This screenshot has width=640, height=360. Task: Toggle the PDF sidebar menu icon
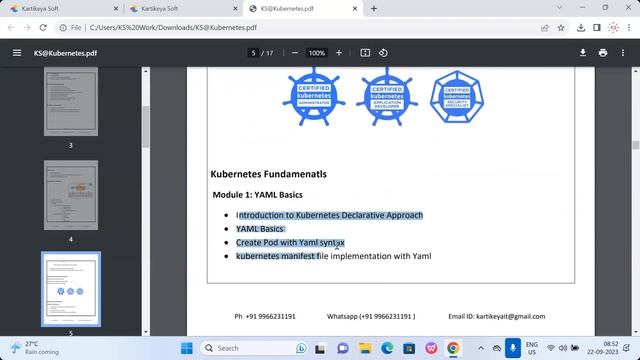17,53
